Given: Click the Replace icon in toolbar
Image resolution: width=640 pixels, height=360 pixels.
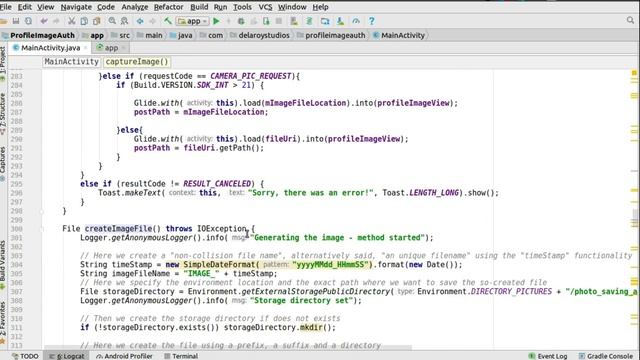Looking at the screenshot, I should (x=124, y=21).
